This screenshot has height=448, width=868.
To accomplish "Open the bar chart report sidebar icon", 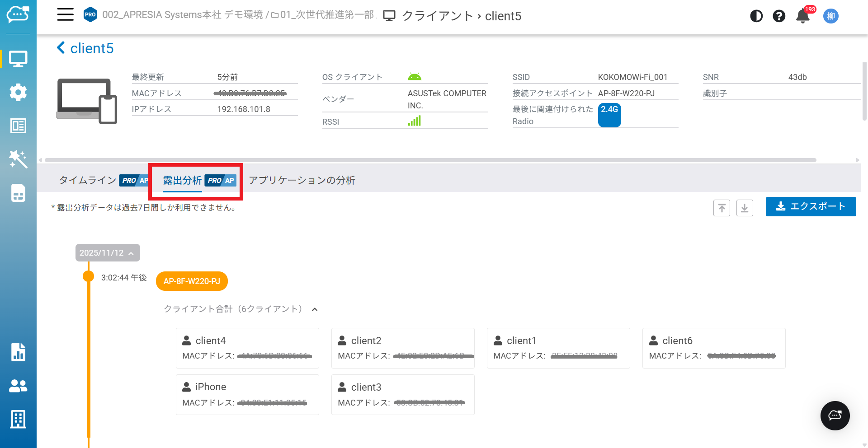I will (x=18, y=352).
